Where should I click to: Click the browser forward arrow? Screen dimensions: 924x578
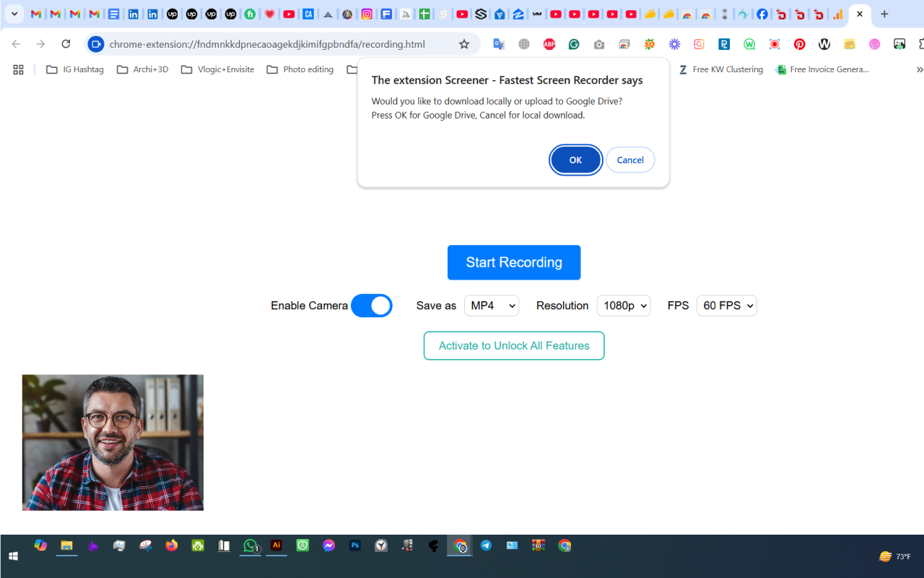(x=41, y=44)
